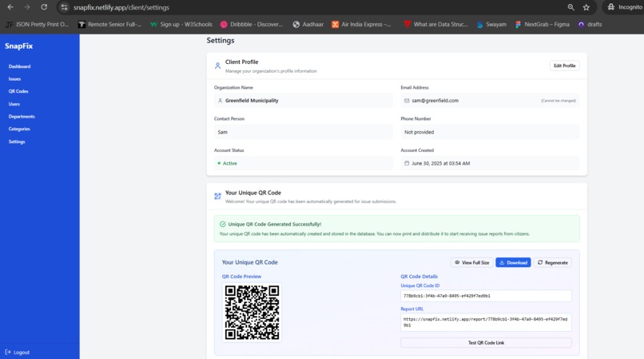The image size is (644, 359).
Task: Click QR code icon beside Your Unique QR Code heading
Action: click(x=217, y=196)
